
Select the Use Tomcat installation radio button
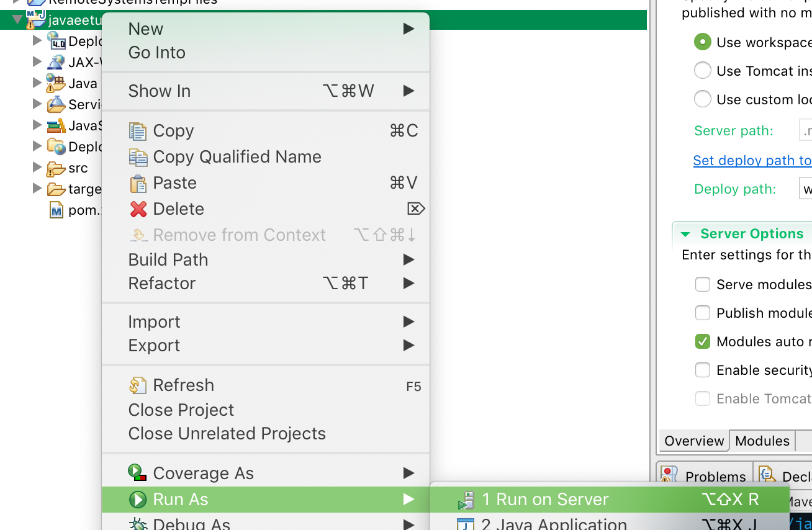702,71
